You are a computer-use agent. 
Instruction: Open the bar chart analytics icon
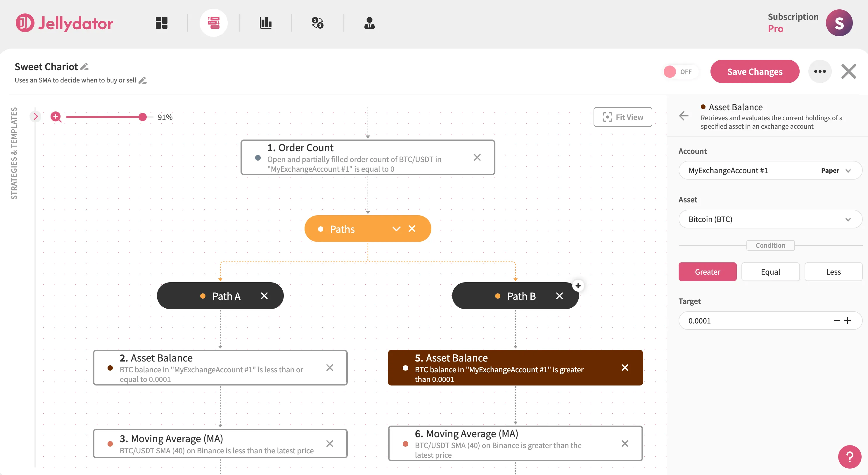(x=266, y=23)
